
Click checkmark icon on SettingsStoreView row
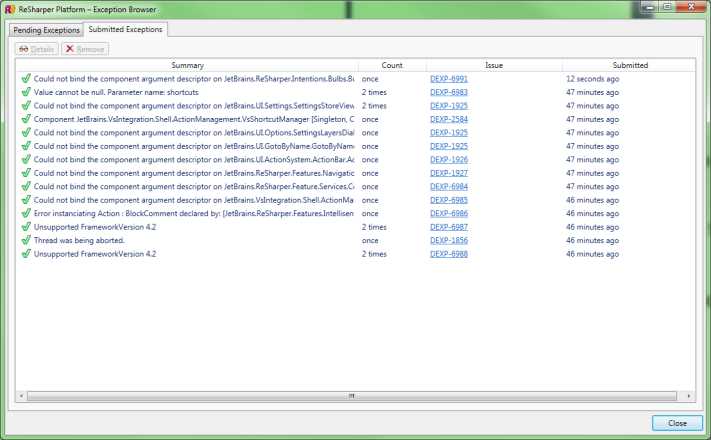[x=26, y=105]
